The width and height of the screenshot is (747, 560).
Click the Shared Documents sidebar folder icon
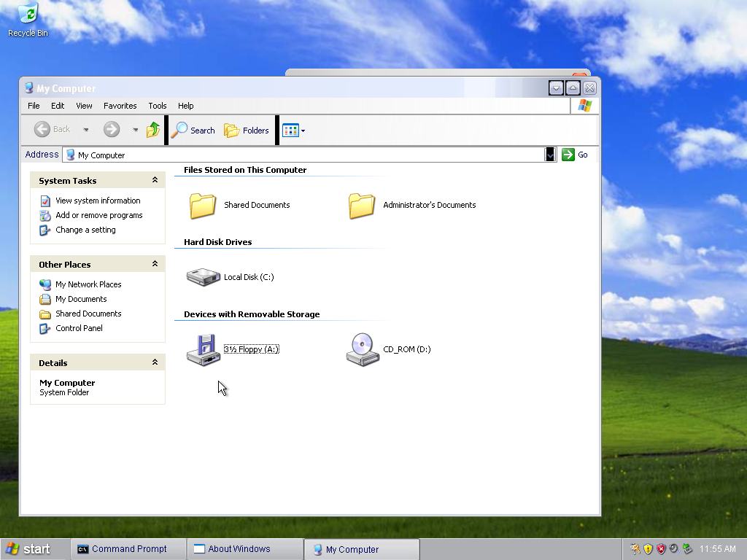point(45,314)
